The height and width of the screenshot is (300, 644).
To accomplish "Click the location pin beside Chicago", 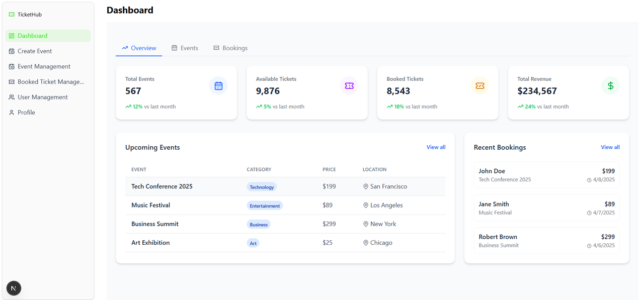I will pos(366,243).
